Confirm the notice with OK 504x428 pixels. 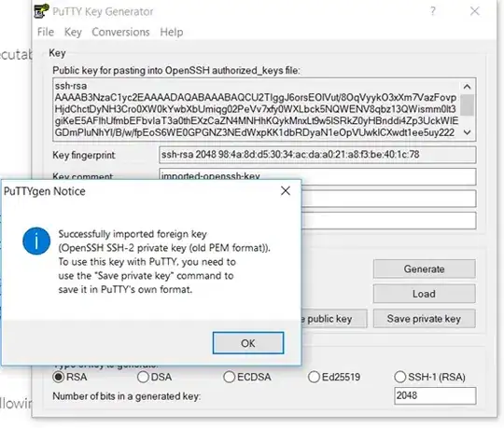(248, 343)
